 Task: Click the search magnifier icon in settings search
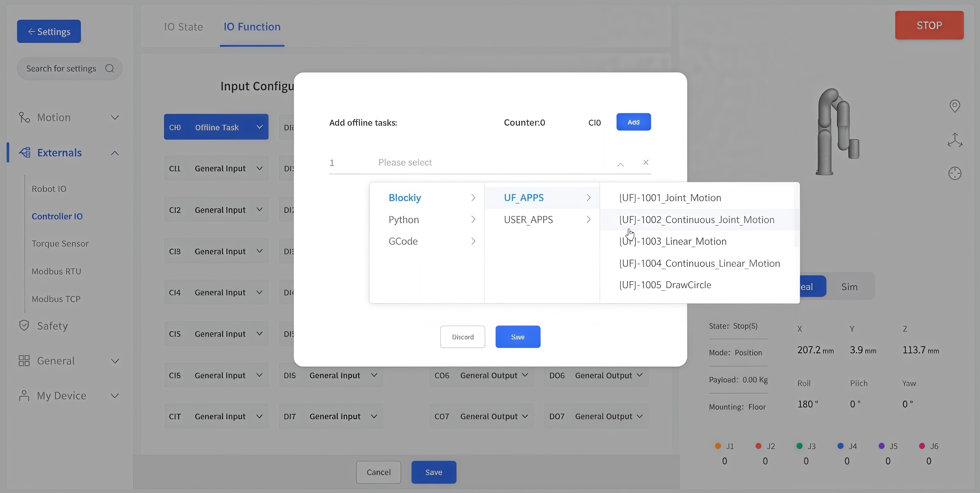[x=109, y=68]
